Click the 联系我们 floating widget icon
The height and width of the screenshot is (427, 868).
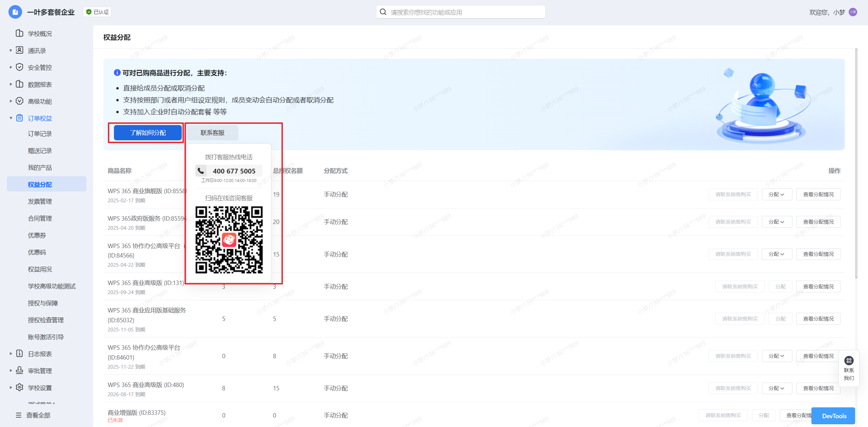pyautogui.click(x=849, y=361)
